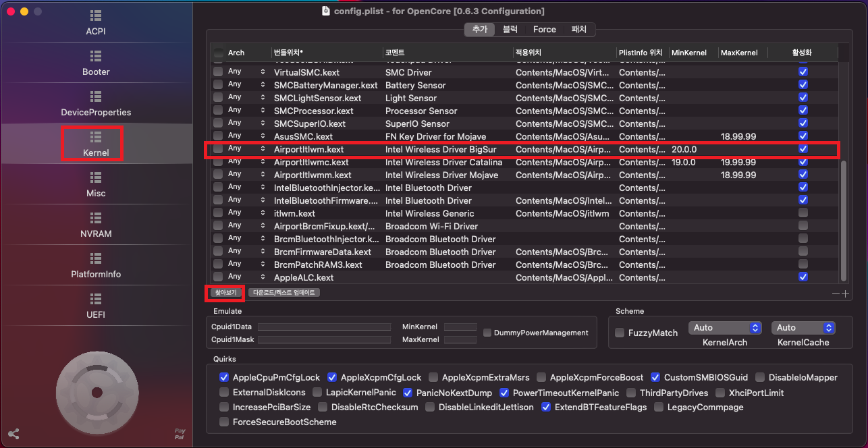Click the 'Broadcom Wi-Fi Driver' comment cell
The image size is (868, 448).
tap(431, 226)
